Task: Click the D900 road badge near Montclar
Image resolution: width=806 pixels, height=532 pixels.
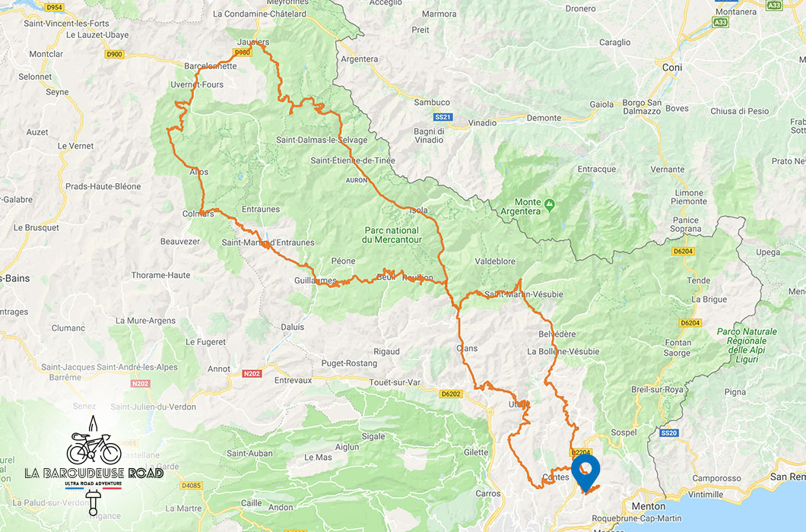Action: (114, 54)
